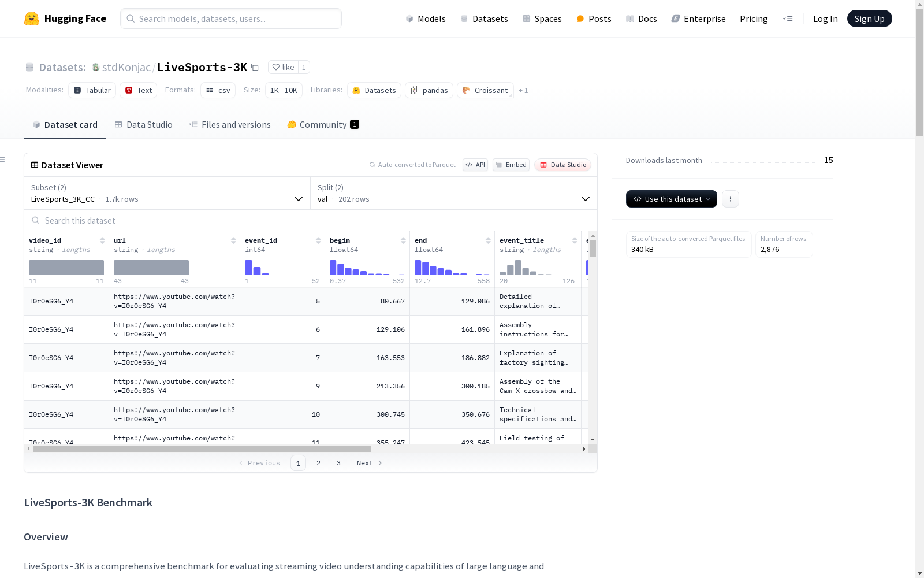This screenshot has height=578, width=924.
Task: Switch to the Data Studio tab
Action: [143, 125]
